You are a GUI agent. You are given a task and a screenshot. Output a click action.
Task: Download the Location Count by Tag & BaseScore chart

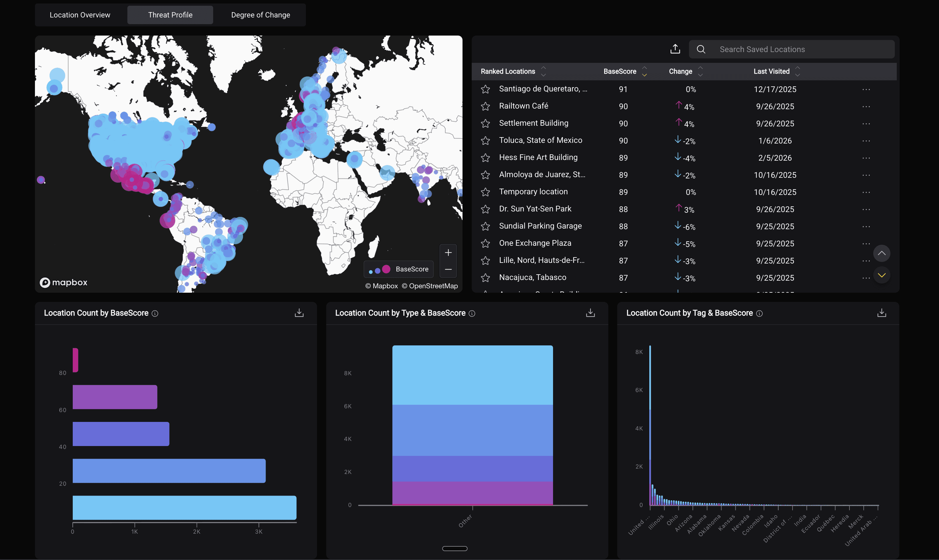tap(882, 312)
